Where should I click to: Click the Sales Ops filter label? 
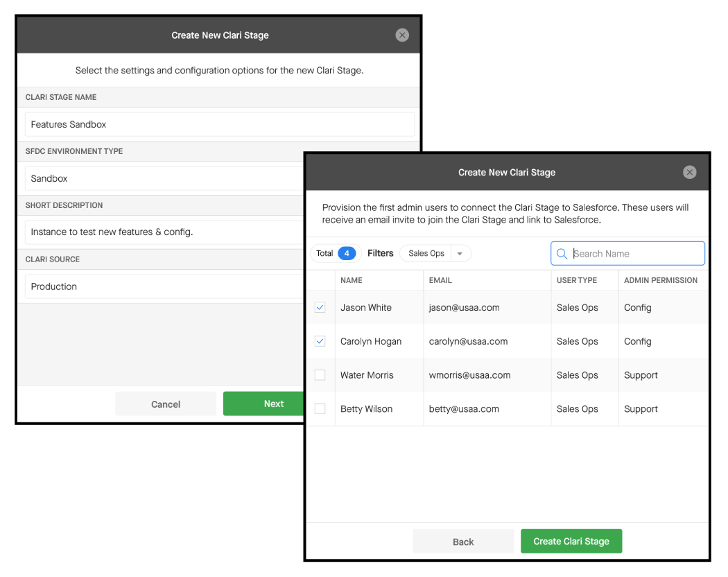point(426,253)
